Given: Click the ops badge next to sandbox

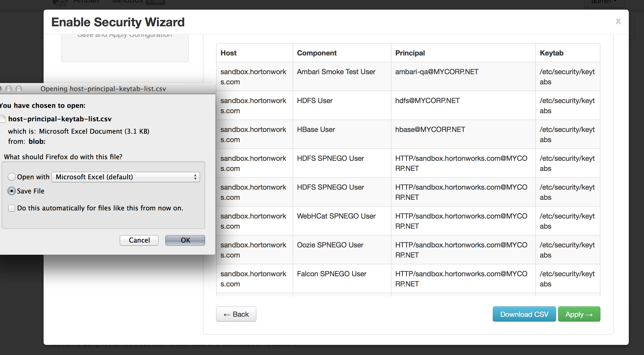Looking at the screenshot, I should [x=155, y=2].
